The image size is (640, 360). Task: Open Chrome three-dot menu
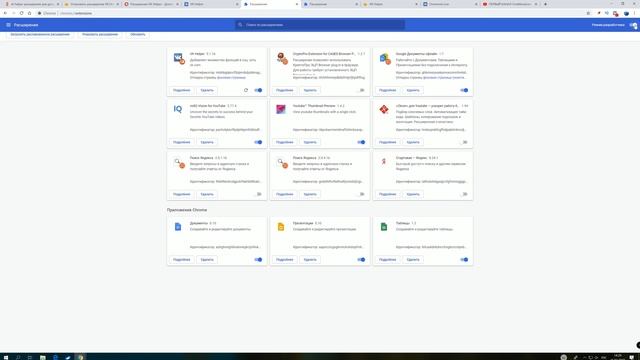tap(634, 13)
